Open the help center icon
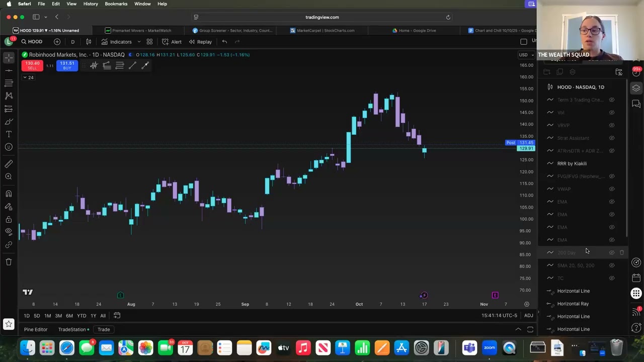This screenshot has height=362, width=644. click(x=636, y=328)
